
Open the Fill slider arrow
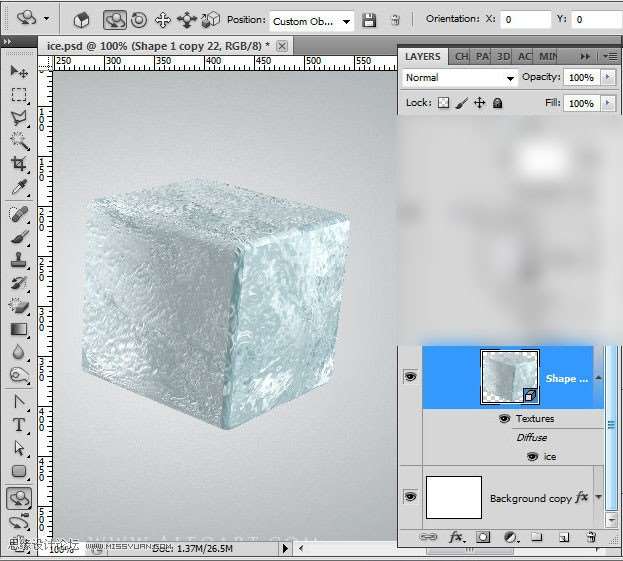tap(607, 103)
